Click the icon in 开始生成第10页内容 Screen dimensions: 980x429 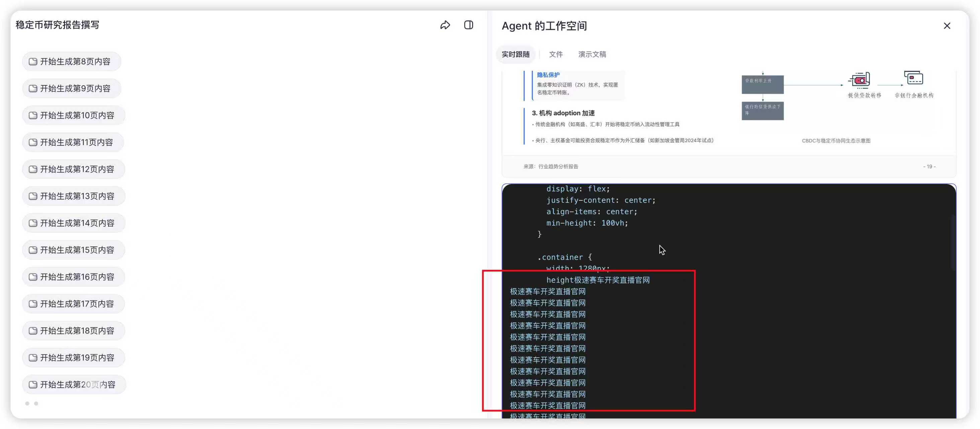click(x=33, y=115)
